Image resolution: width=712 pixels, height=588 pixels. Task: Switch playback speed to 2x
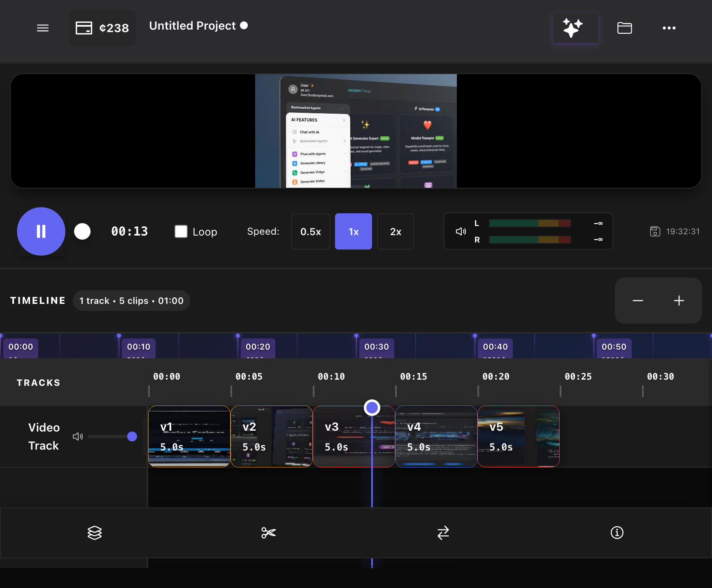(395, 231)
